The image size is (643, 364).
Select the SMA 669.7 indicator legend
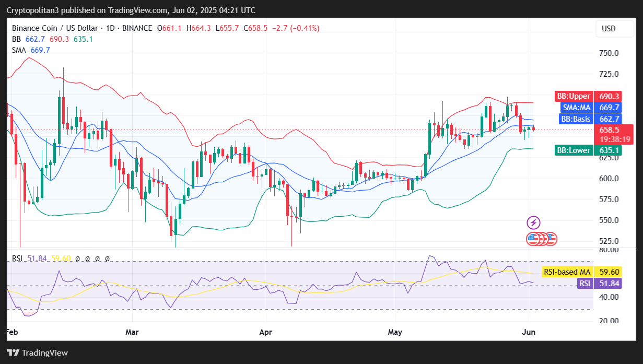(x=31, y=50)
